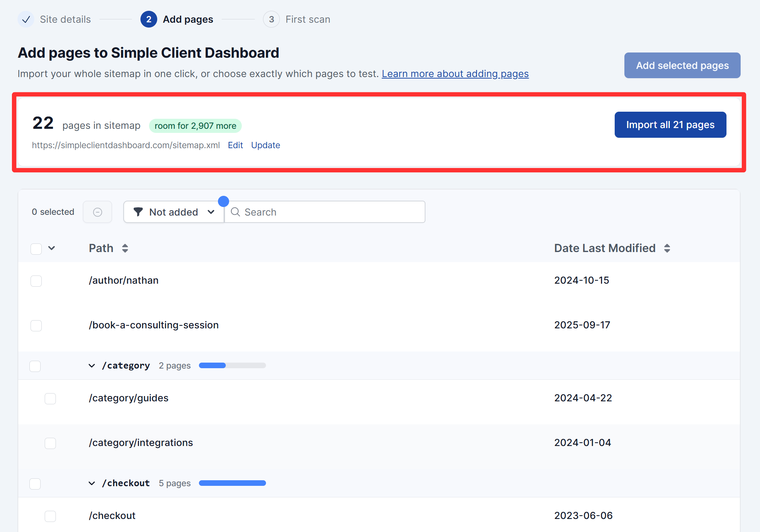This screenshot has width=760, height=532.
Task: Click Import all 21 pages button
Action: (670, 125)
